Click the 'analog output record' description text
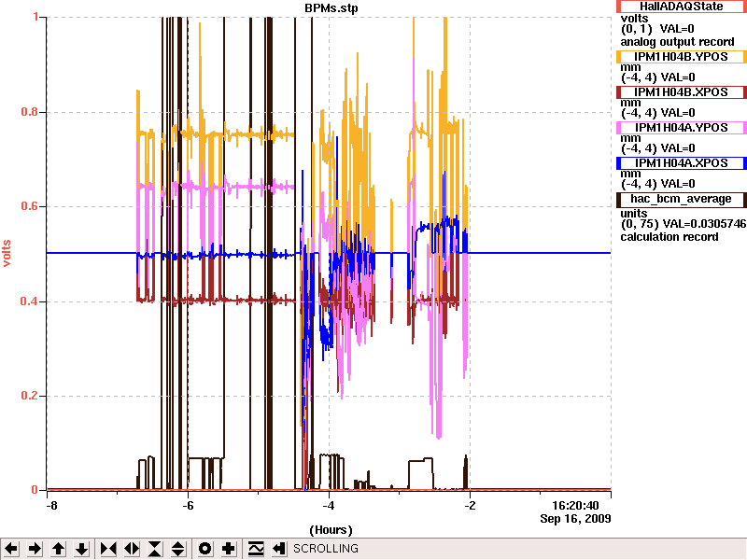 pyautogui.click(x=678, y=42)
